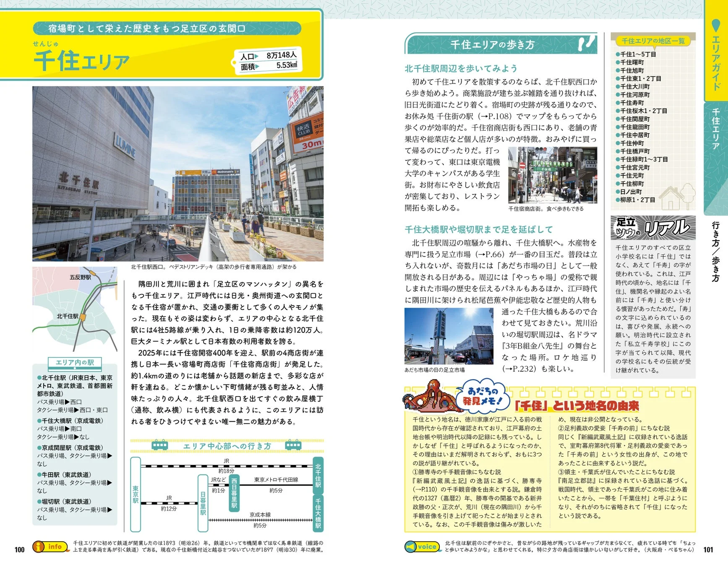Open the 足立市場 market photo

coord(449,336)
